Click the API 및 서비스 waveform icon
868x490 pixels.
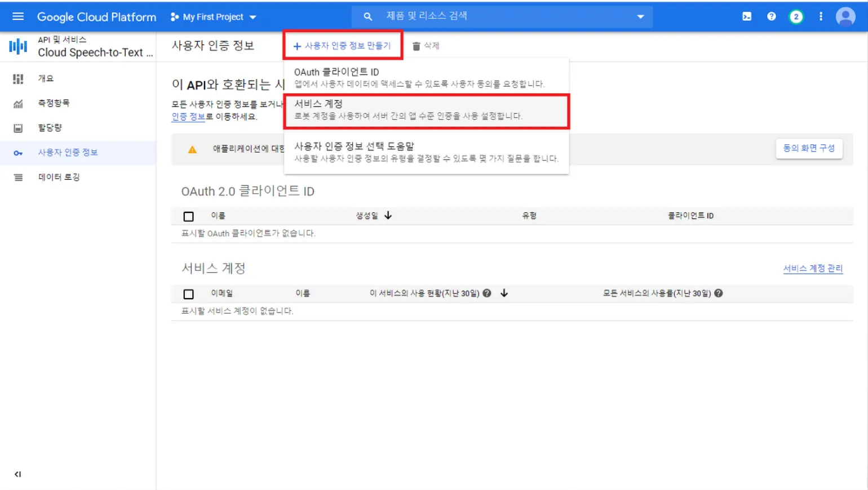tap(18, 46)
